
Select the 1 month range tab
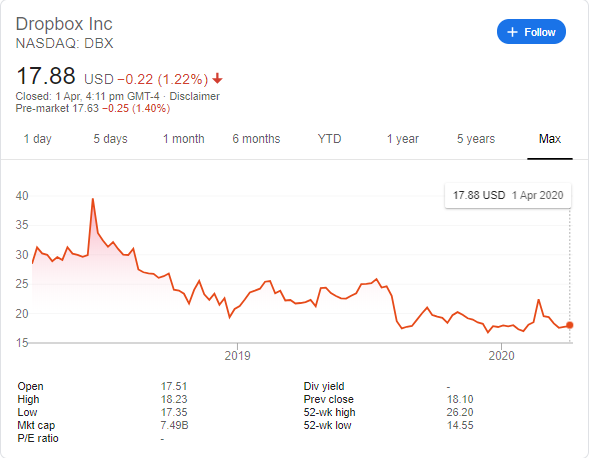point(184,139)
